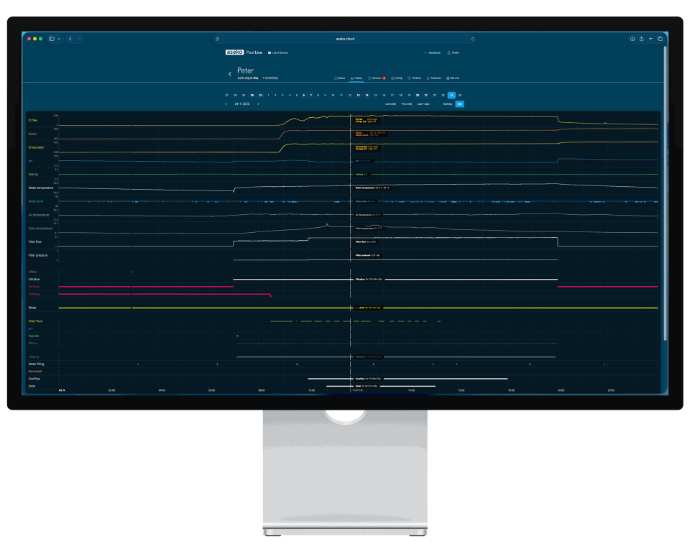Open the Locations link in the header
Image resolution: width=690 pixels, height=552 pixels.
click(277, 52)
